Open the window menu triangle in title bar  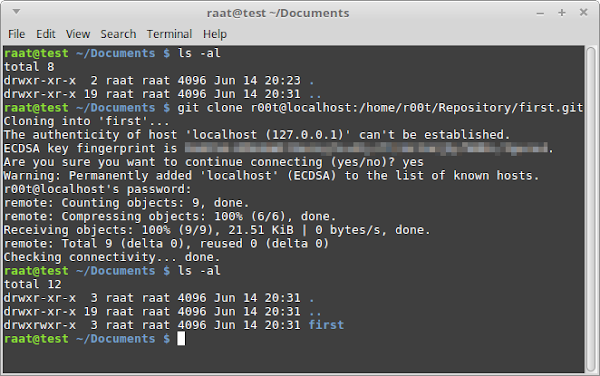(16, 12)
